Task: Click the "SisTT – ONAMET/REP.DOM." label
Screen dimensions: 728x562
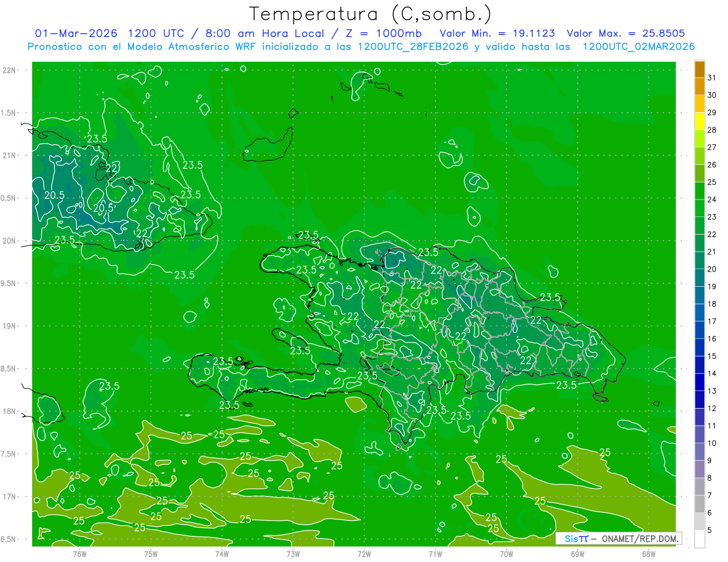Action: 619,538
